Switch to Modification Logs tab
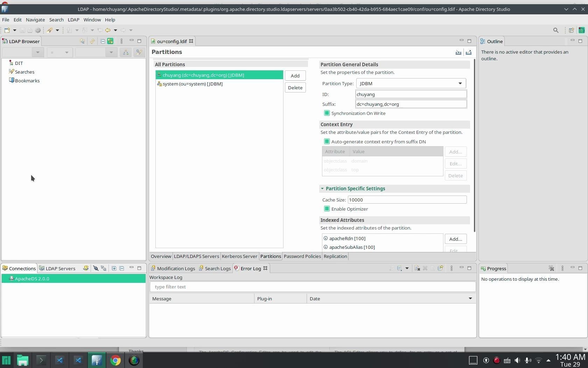 pos(173,268)
